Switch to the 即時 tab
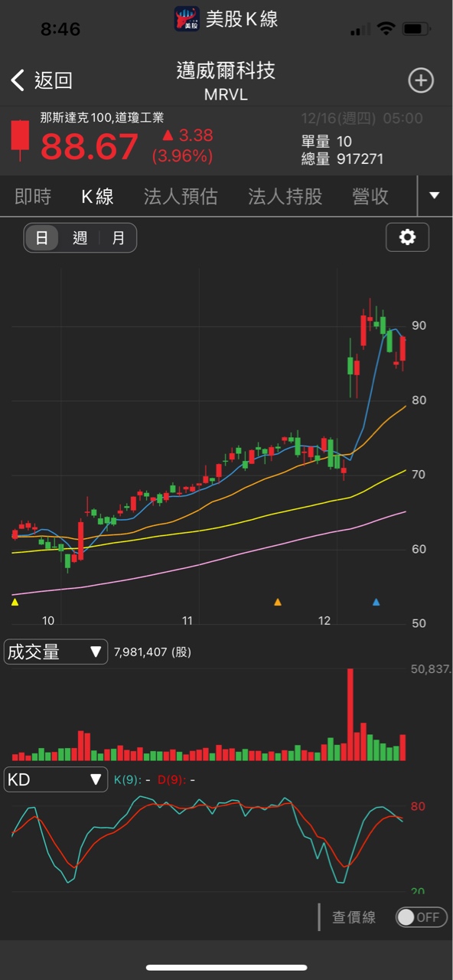This screenshot has width=453, height=980. click(33, 197)
